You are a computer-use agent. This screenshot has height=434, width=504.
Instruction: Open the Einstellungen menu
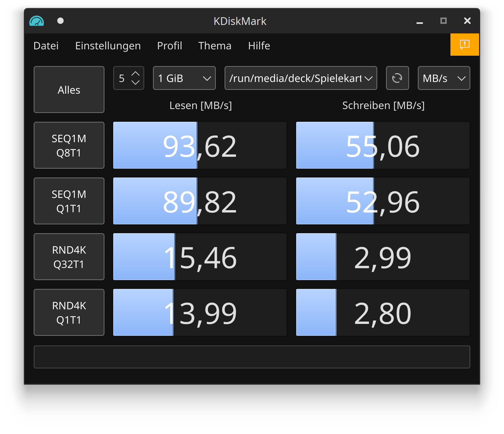pyautogui.click(x=108, y=46)
